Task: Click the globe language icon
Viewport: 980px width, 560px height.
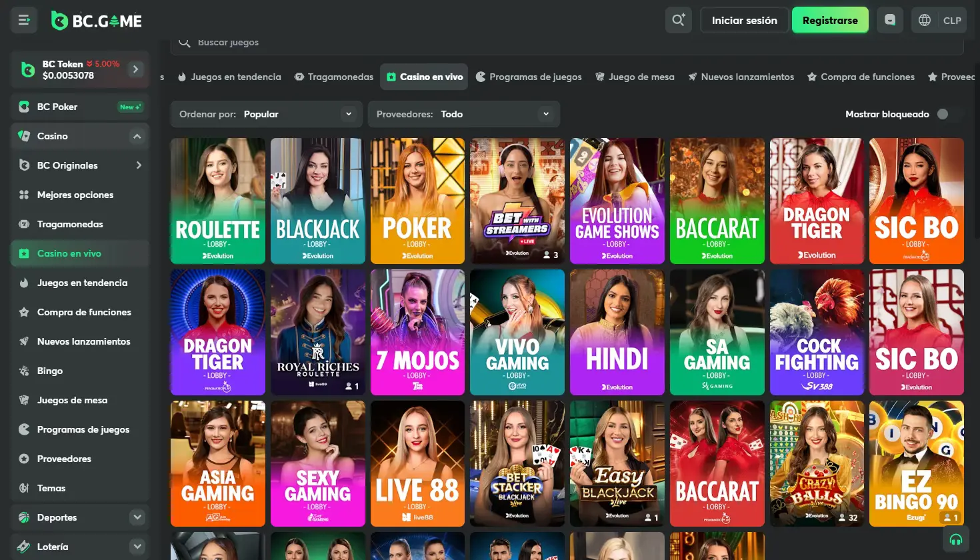Action: click(x=925, y=20)
